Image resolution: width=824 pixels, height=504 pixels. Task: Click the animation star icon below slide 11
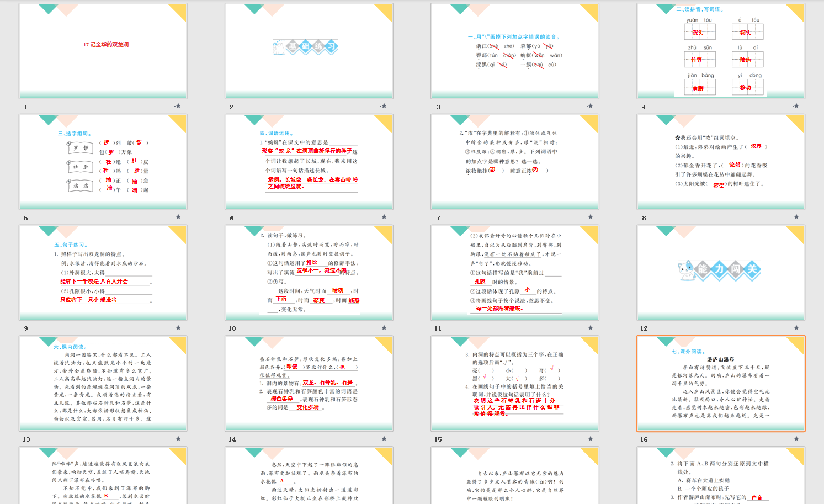coord(589,327)
